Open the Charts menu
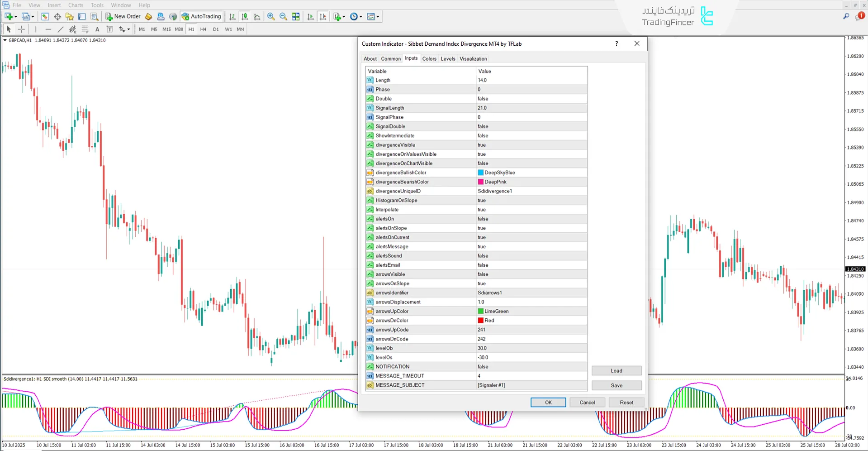The image size is (868, 451). [75, 5]
